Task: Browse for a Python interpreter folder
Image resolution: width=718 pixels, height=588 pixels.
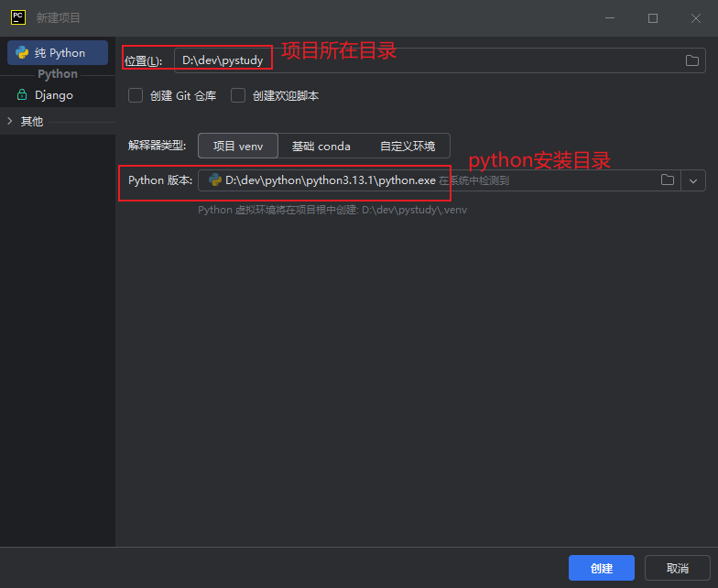Action: pyautogui.click(x=667, y=180)
